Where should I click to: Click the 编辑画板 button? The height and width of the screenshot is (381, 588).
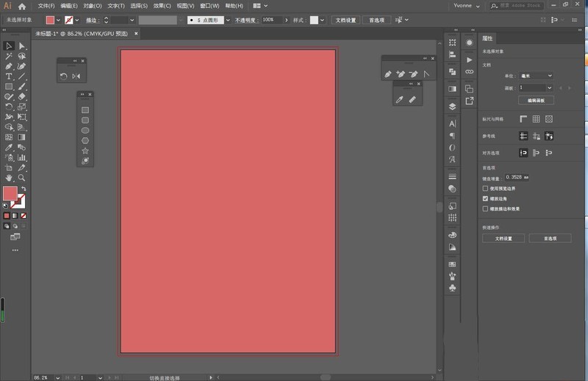click(x=536, y=100)
